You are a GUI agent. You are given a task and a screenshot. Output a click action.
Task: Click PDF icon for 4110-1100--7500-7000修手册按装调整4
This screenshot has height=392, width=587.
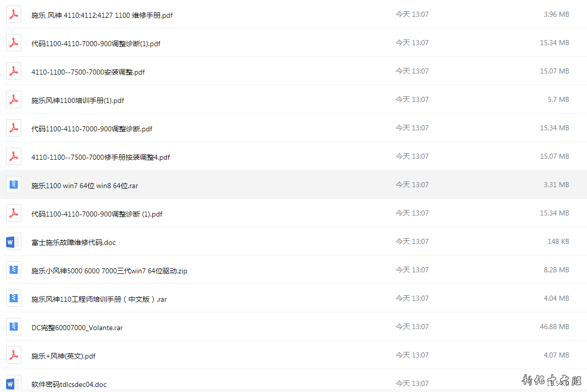14,157
